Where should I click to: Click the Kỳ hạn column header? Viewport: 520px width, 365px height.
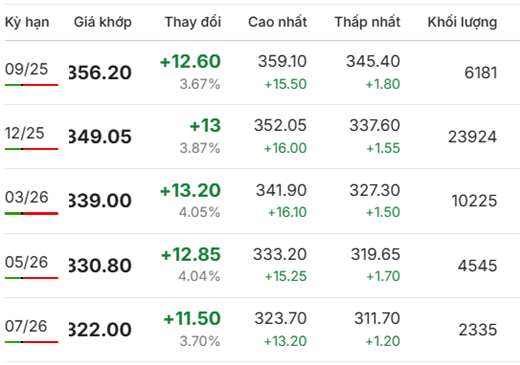click(27, 22)
